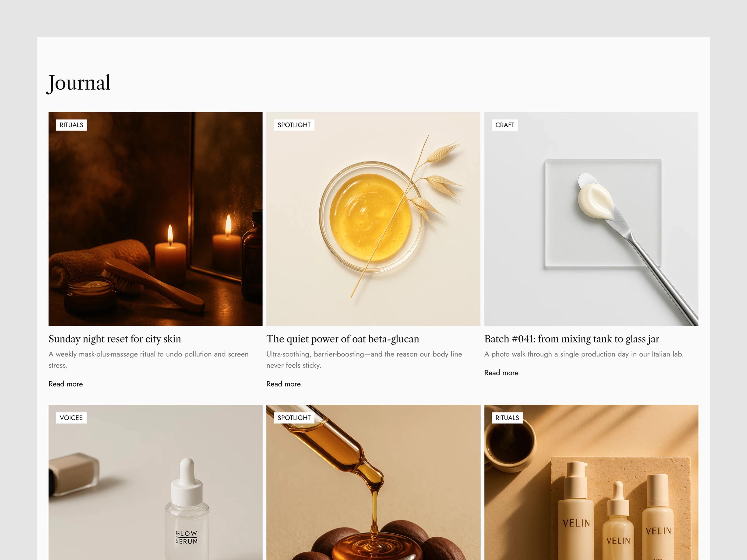Click Read more under the Sunday night reset article
Image resolution: width=747 pixels, height=560 pixels.
point(66,384)
